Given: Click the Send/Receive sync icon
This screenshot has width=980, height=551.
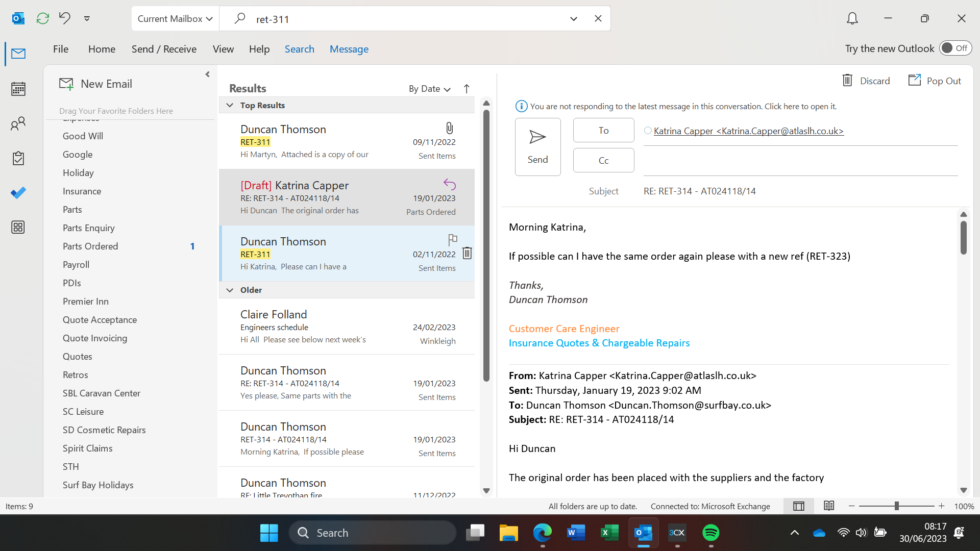Looking at the screenshot, I should [43, 18].
